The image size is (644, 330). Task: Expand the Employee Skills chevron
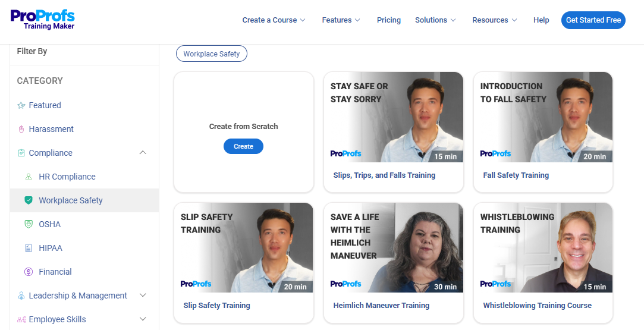[x=143, y=319]
